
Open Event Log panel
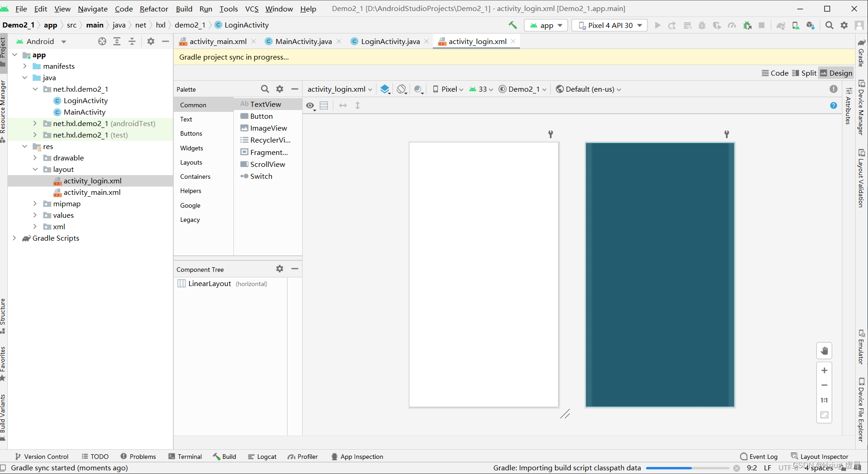coord(759,457)
